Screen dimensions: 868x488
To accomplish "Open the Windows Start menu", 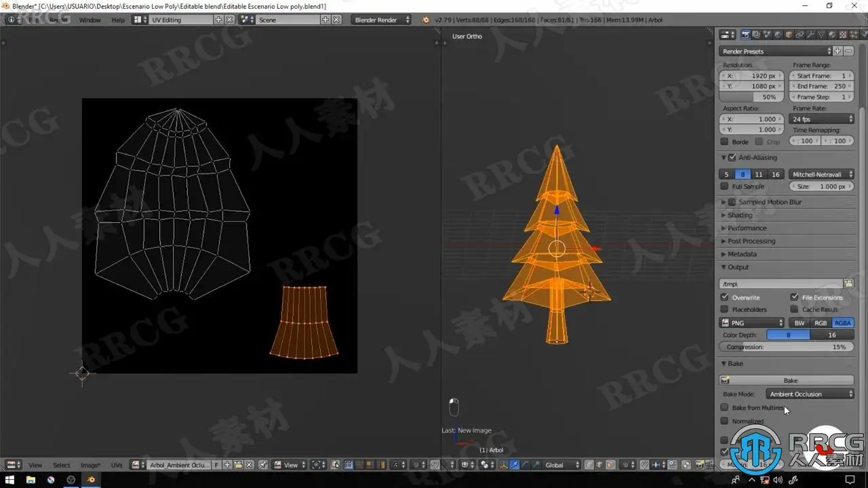I will pos(11,479).
